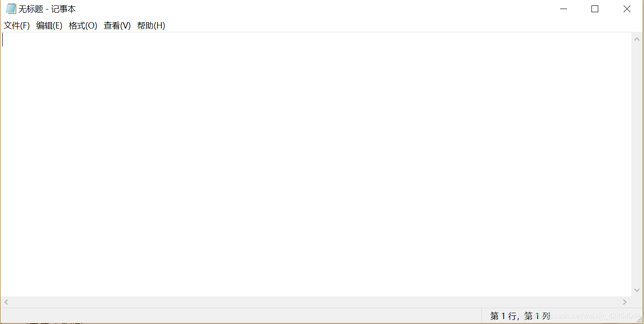Minimize the Notepad window
644x324 pixels.
pos(563,9)
